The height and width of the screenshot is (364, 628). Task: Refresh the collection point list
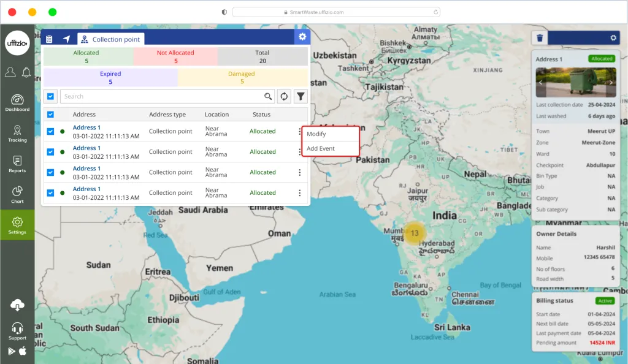pos(284,96)
